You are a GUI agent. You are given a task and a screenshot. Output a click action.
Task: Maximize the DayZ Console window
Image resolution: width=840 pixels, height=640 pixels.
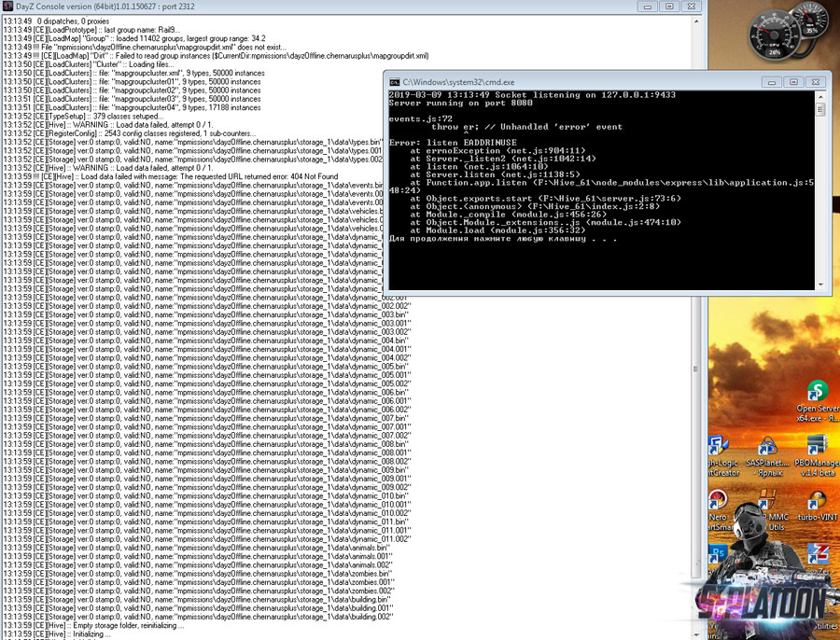[x=669, y=7]
